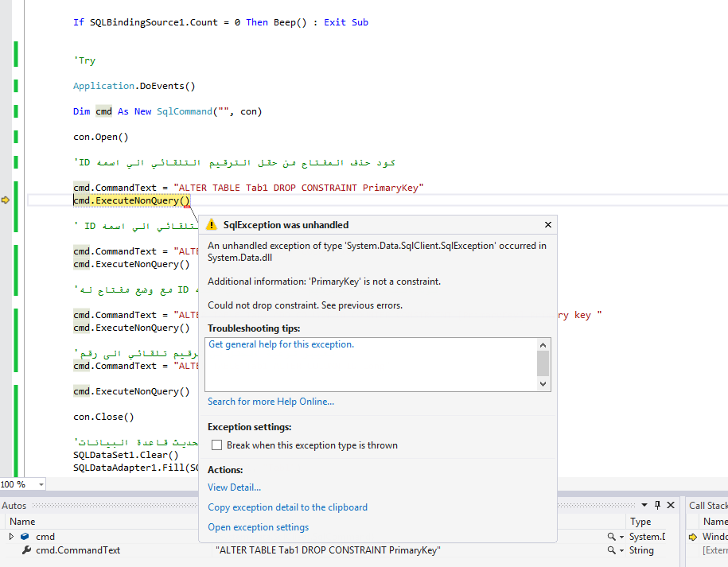Toggle auto-hide pin on Autos panel
This screenshot has height=567, width=728.
[x=657, y=505]
